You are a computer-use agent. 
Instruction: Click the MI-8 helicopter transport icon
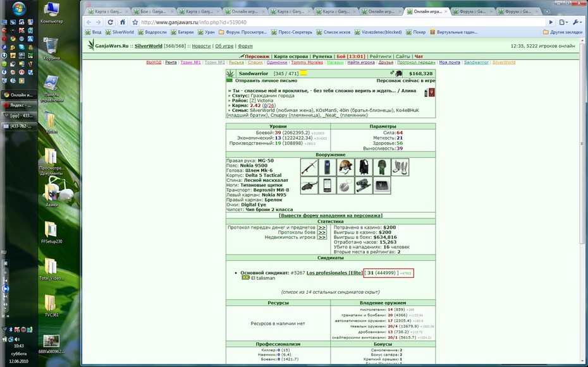pos(309,185)
